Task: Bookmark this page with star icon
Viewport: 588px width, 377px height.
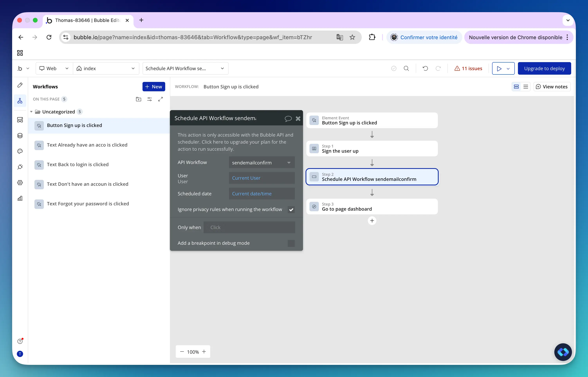Action: 352,37
